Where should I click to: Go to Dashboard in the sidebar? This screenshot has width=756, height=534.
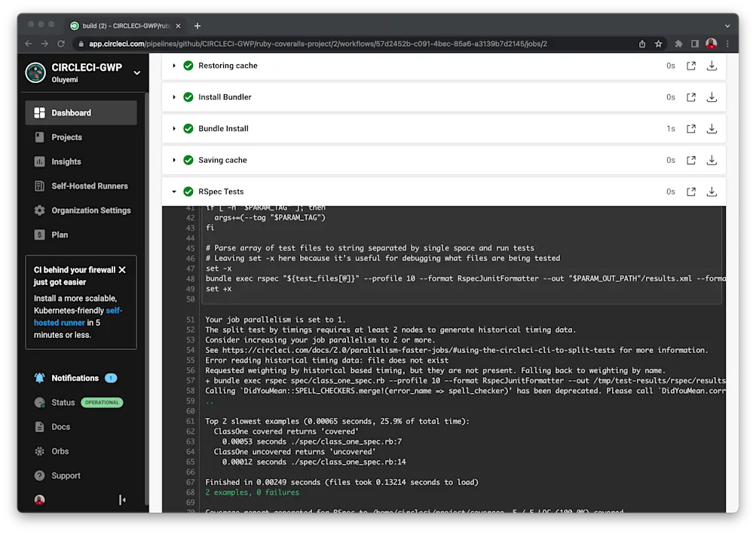pos(81,113)
